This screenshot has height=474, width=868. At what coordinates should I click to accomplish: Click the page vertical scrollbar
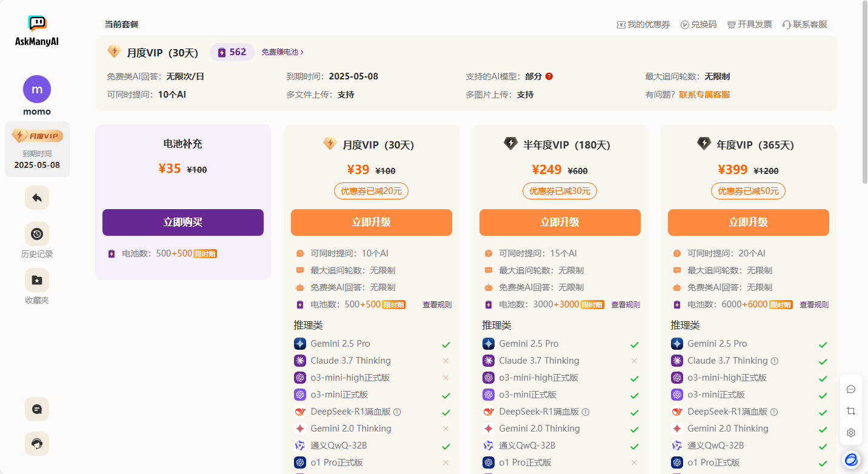coord(864,92)
